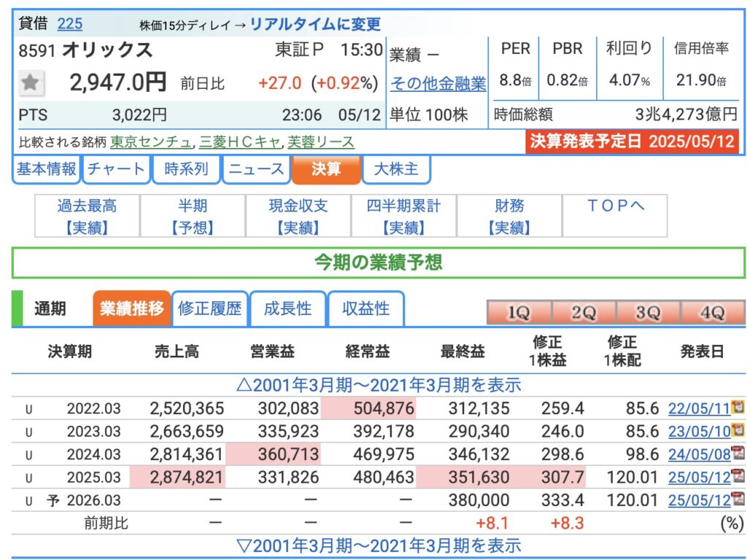The width and height of the screenshot is (747, 560).
Task: Go to the ニュース tab
Action: (x=256, y=169)
